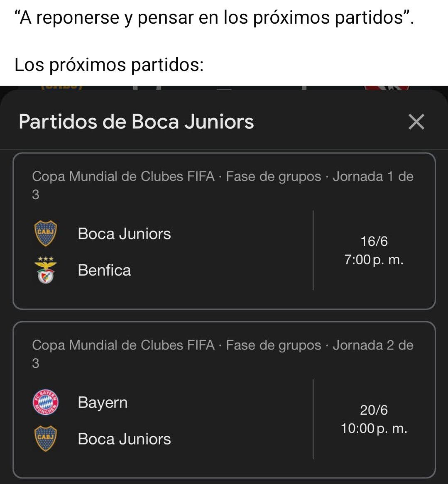Click the Boca Juniors crest in first match

(45, 233)
